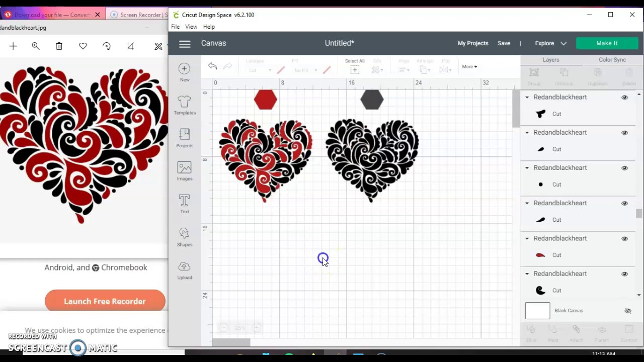Select the all-black heart on canvas
The width and height of the screenshot is (644, 362).
point(372,160)
